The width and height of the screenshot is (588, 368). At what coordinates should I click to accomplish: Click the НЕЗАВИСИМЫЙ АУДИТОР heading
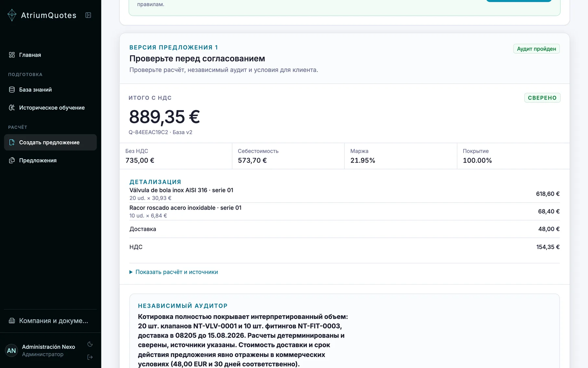pos(183,306)
